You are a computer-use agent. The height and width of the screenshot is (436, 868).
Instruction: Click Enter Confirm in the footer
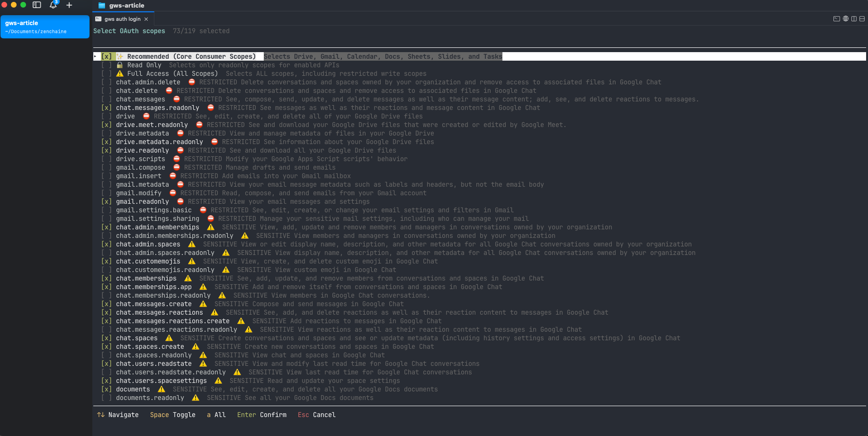point(261,415)
